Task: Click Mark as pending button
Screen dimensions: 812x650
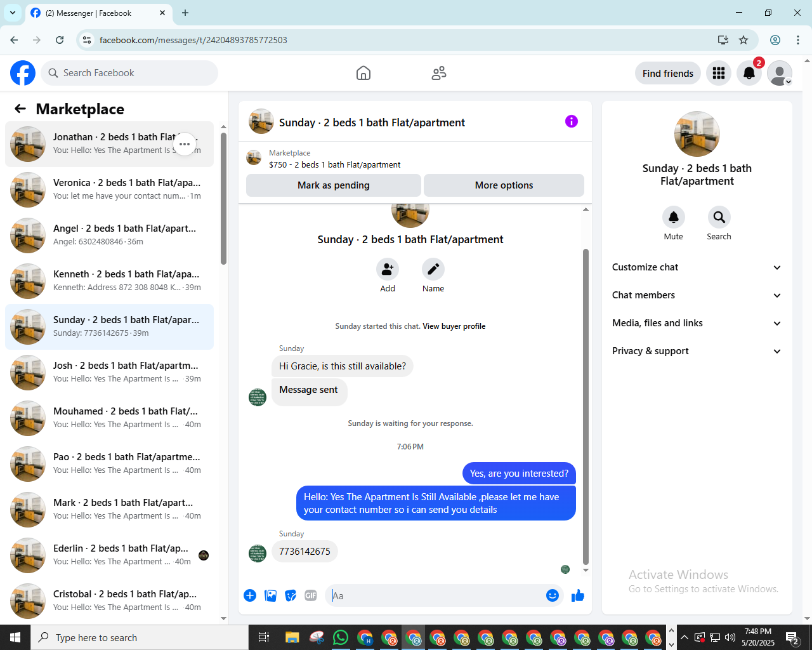Action: coord(334,185)
